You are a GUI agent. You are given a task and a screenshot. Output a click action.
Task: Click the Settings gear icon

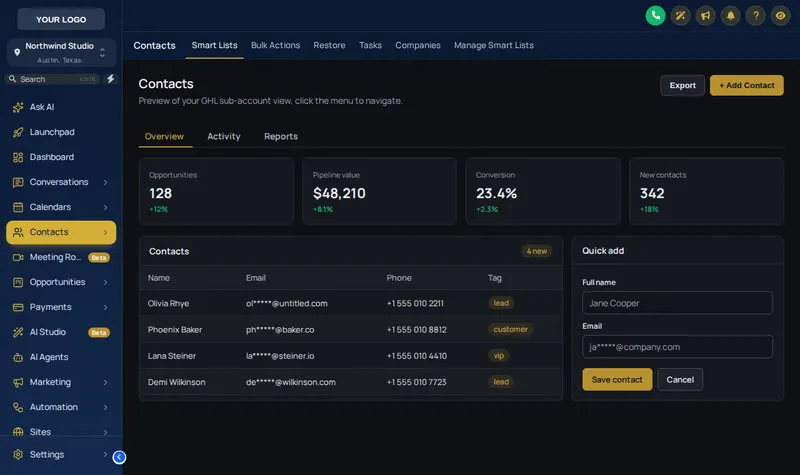coord(18,454)
